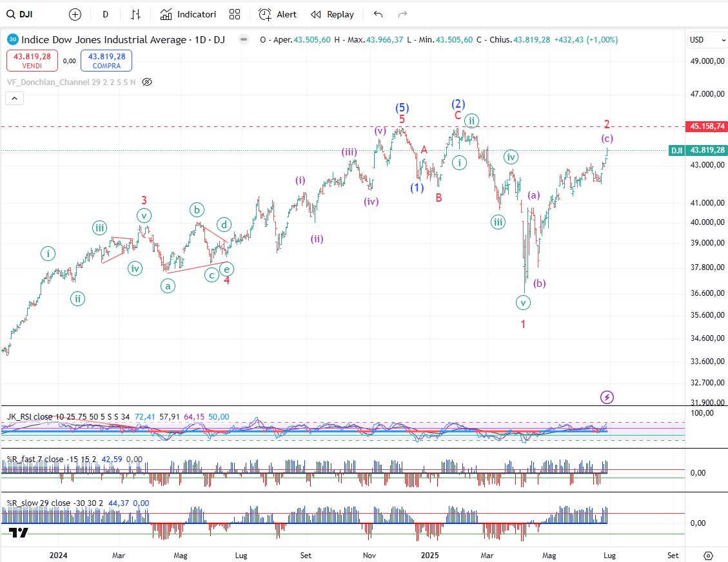Select the %R_slow indicator legend
Screen dimensions: 728x562
(55, 503)
